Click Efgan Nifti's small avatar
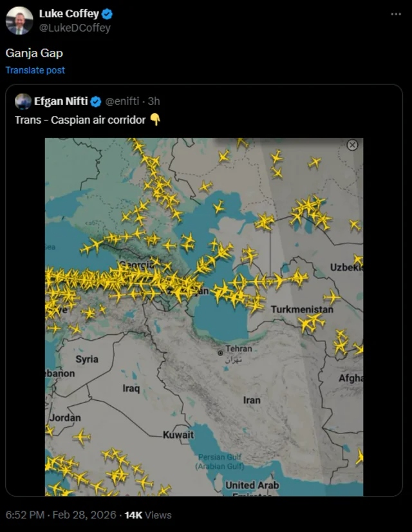 tap(23, 101)
